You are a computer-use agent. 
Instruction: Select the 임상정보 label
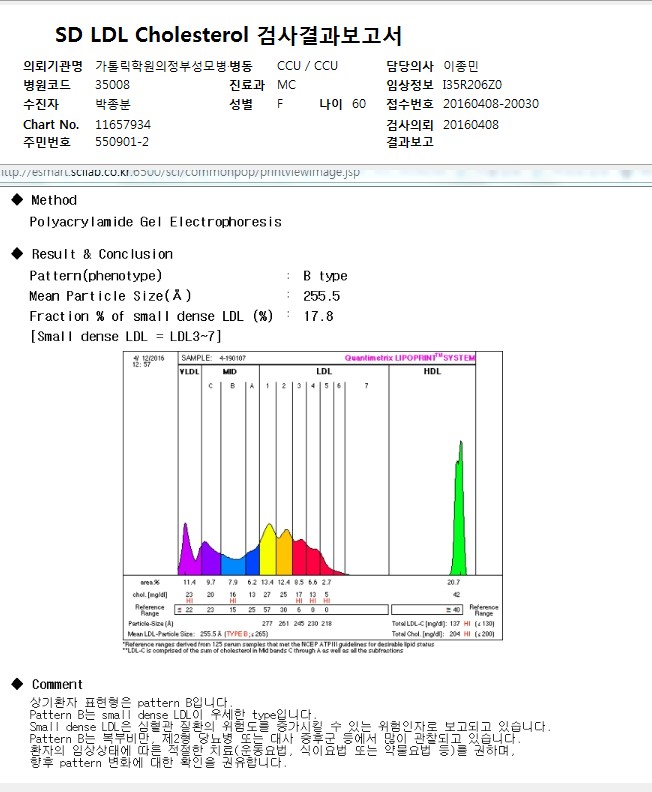[x=410, y=84]
